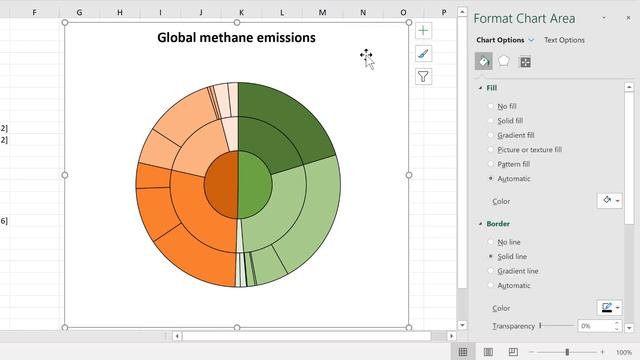Click the Transparency percentage input field
The image size is (640, 360).
click(x=596, y=326)
